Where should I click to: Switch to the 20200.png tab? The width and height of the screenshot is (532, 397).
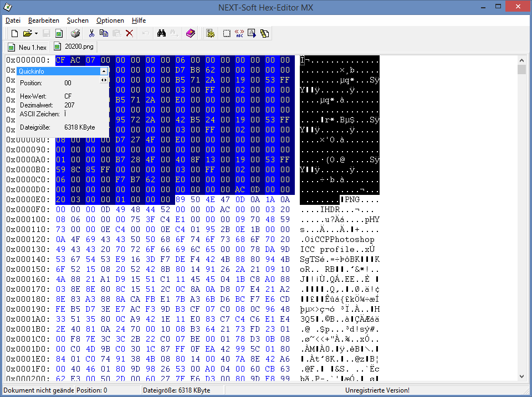[74, 47]
